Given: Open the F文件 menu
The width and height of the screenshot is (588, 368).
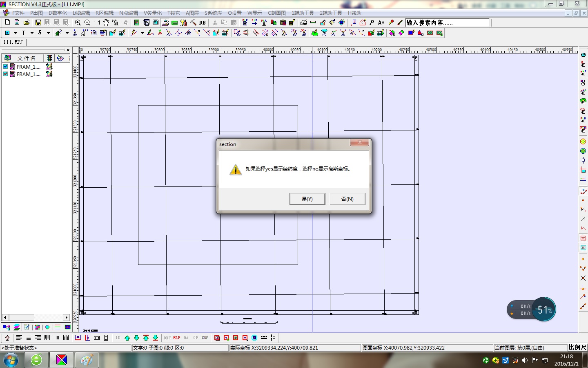Looking at the screenshot, I should pyautogui.click(x=18, y=13).
